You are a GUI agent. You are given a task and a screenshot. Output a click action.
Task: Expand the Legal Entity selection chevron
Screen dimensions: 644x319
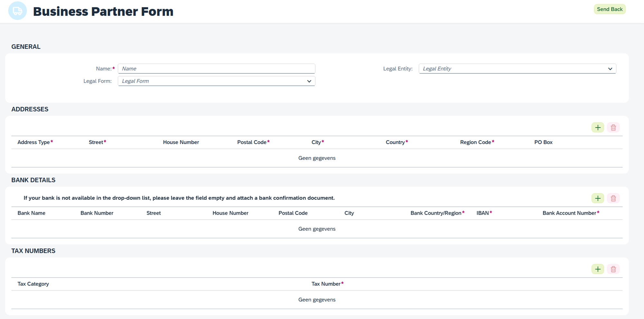610,68
